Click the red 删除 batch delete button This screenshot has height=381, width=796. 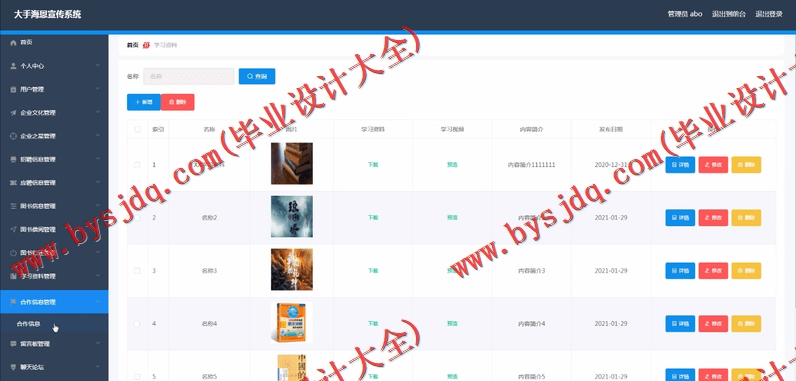pyautogui.click(x=178, y=102)
